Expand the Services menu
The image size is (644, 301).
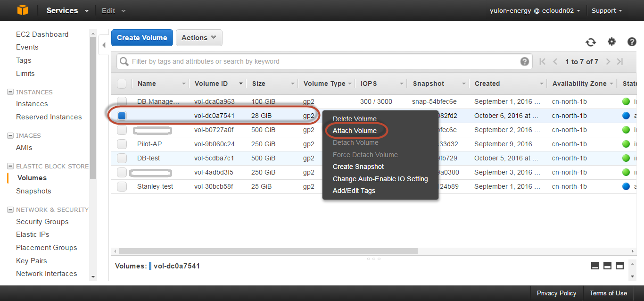coord(67,10)
